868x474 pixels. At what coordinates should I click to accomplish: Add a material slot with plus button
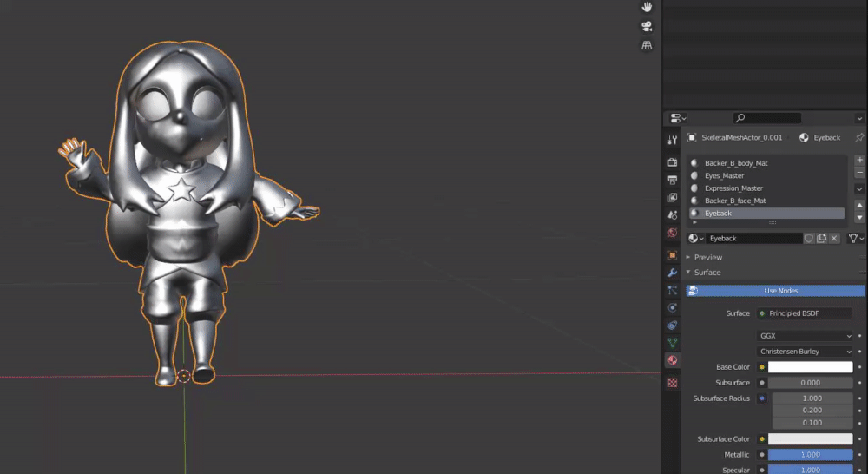pyautogui.click(x=859, y=160)
